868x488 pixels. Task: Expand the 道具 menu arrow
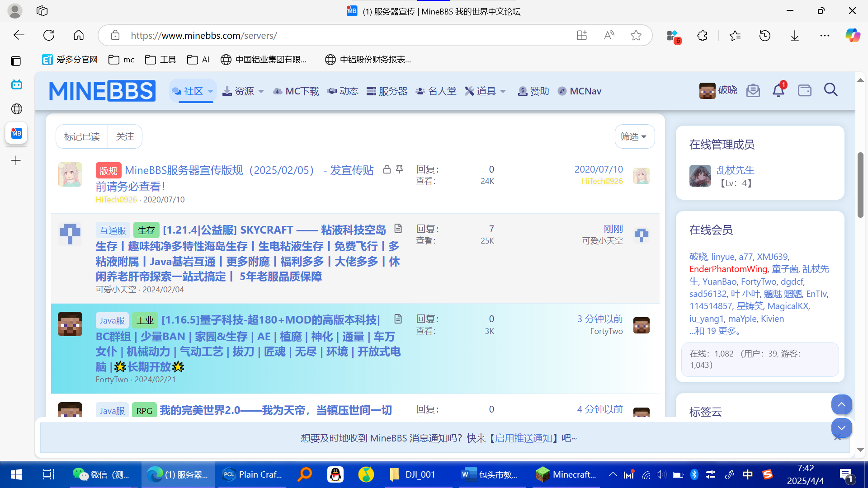click(503, 92)
